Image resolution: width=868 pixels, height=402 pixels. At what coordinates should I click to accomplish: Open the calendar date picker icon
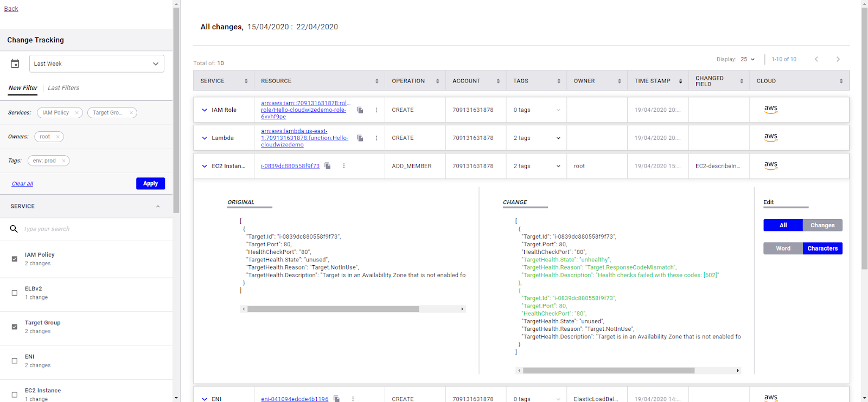click(15, 63)
